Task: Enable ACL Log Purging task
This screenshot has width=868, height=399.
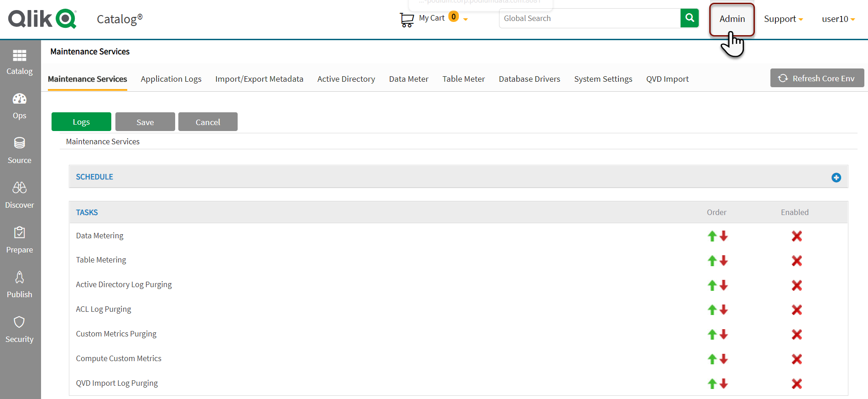Action: point(797,310)
